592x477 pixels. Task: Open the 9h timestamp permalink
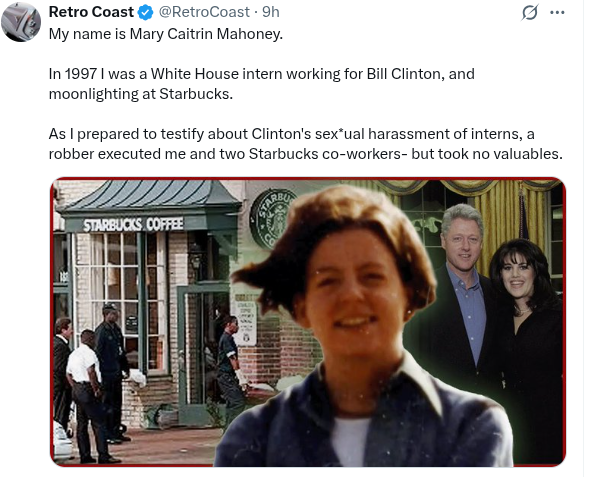[271, 12]
